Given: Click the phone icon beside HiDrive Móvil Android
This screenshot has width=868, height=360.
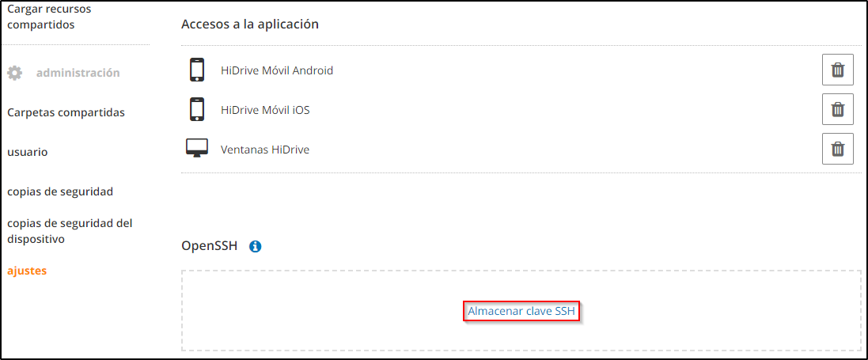Looking at the screenshot, I should [197, 70].
